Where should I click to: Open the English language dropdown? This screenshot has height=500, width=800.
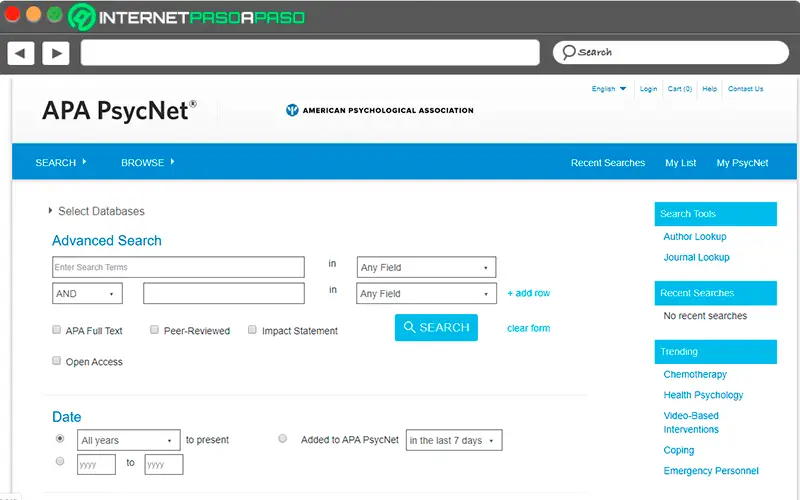point(609,89)
